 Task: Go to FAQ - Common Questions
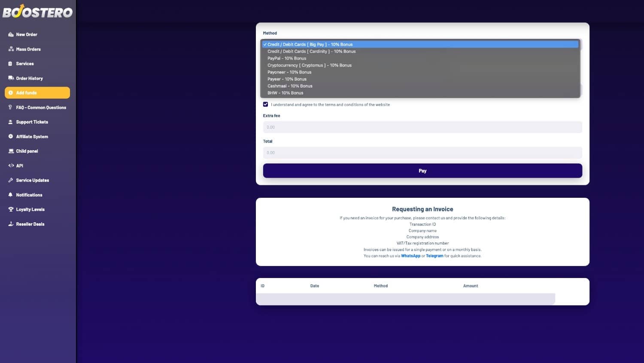click(x=41, y=107)
